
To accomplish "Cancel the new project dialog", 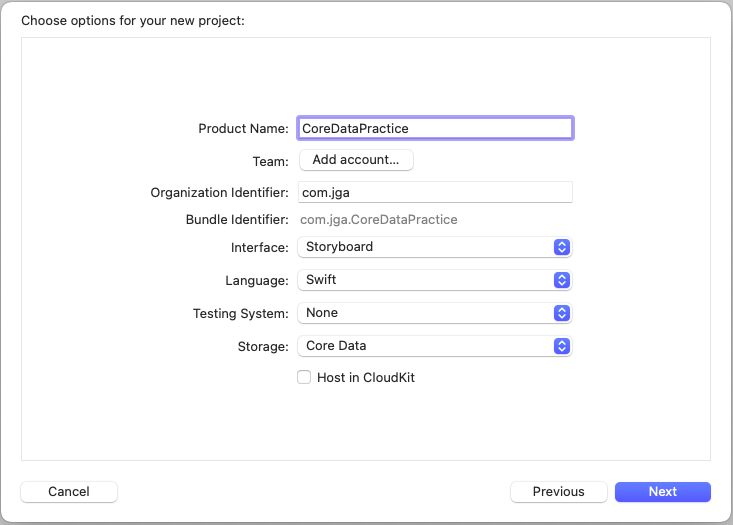I will (69, 492).
